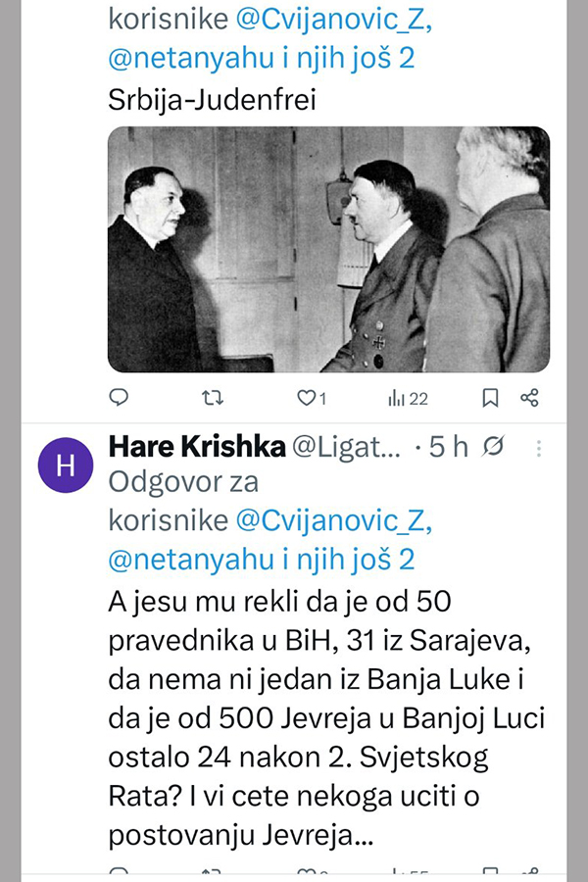588x882 pixels.
Task: Open @netanyahu mention in top tweet
Action: [x=191, y=59]
